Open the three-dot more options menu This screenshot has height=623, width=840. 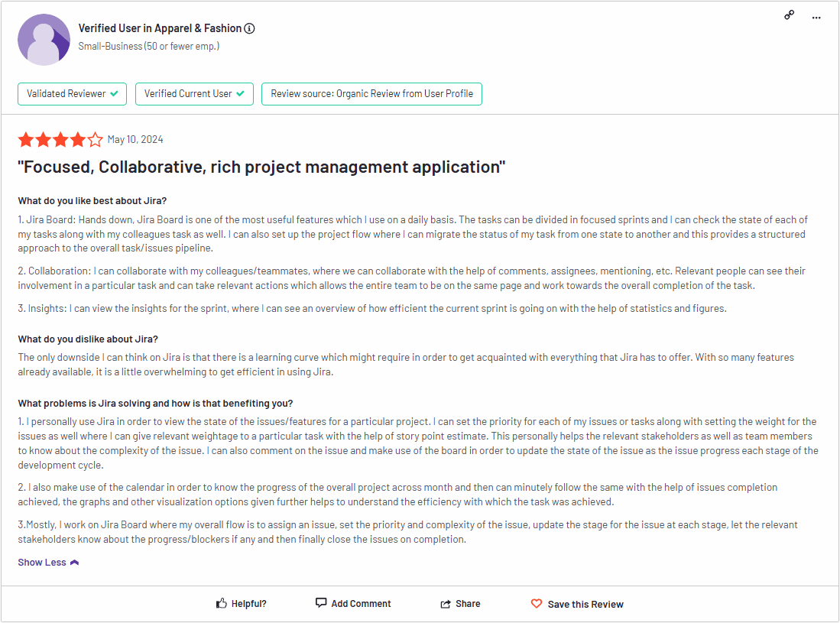[x=816, y=18]
